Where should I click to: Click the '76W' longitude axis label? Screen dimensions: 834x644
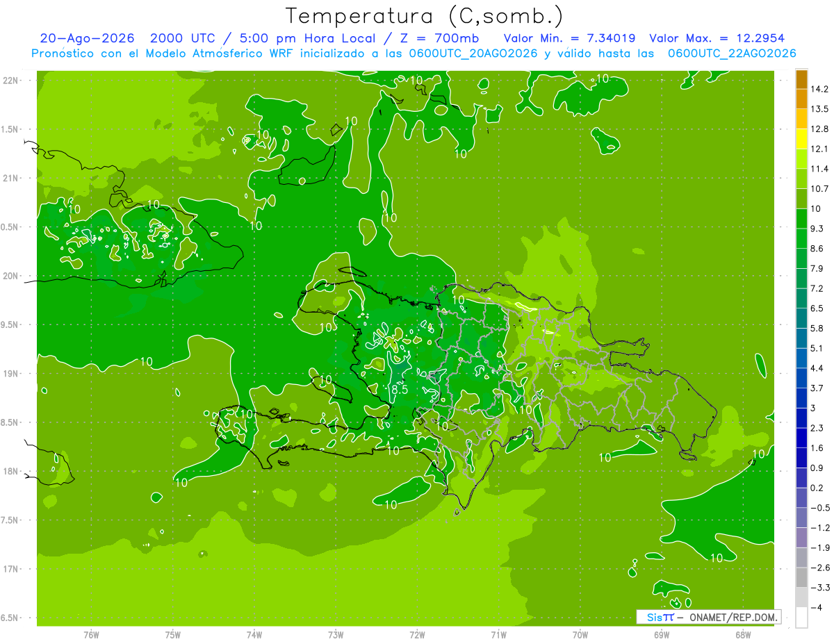tap(91, 635)
